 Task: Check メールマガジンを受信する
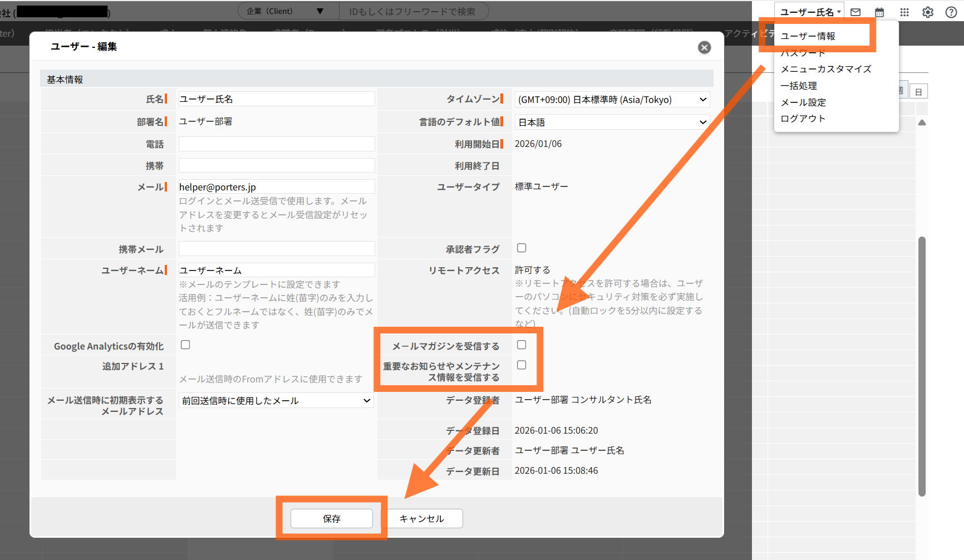pos(521,345)
